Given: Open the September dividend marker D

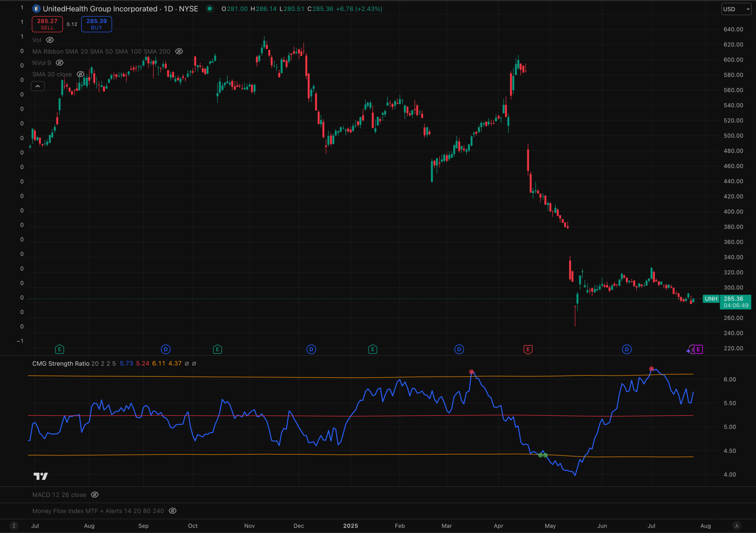Looking at the screenshot, I should (166, 349).
